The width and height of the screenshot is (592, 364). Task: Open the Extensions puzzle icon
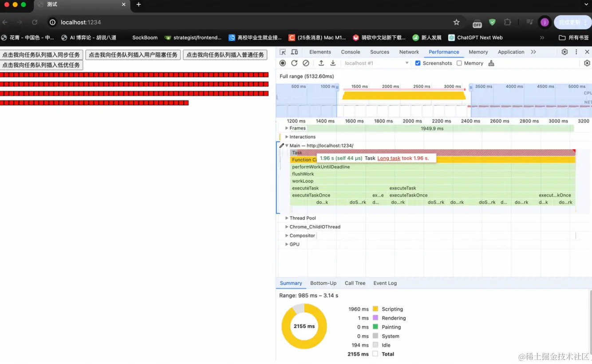(x=507, y=22)
